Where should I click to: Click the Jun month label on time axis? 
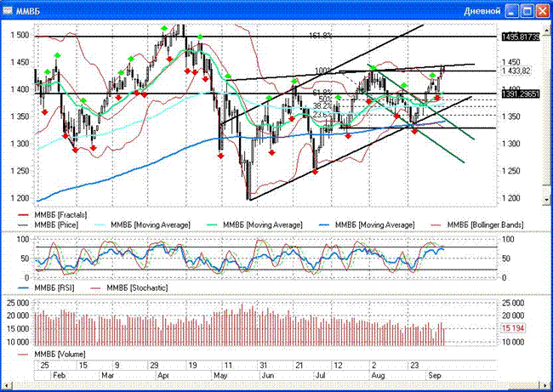(267, 376)
